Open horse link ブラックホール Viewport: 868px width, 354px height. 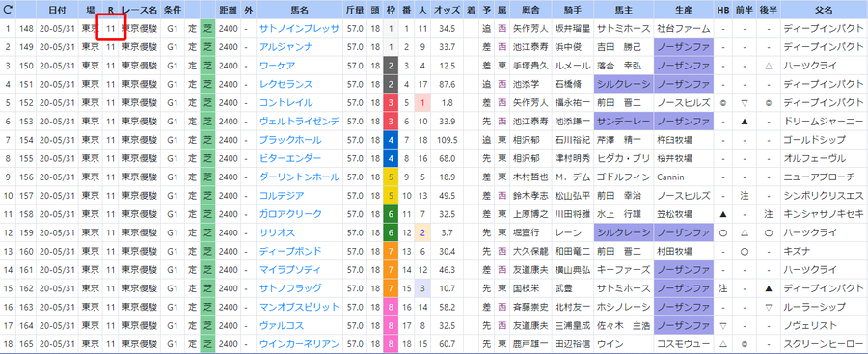point(290,140)
